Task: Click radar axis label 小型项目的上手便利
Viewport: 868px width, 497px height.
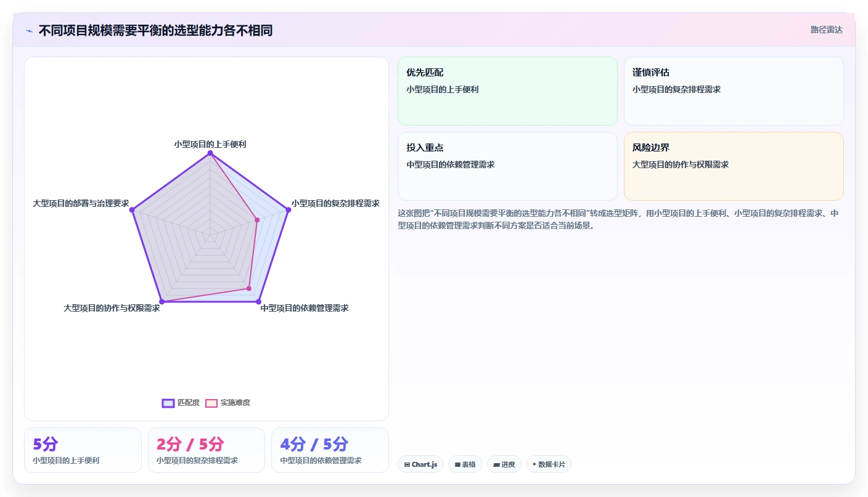Action: 210,144
